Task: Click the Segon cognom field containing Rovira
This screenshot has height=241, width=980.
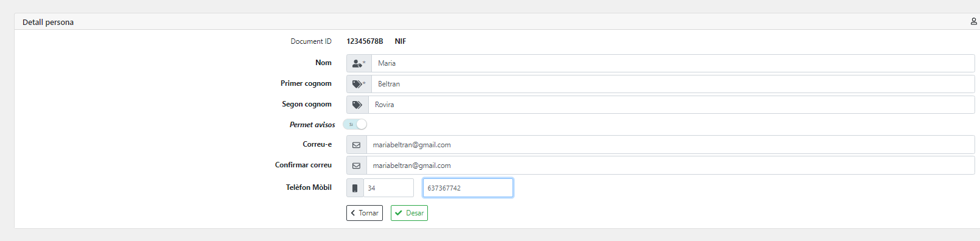Action: (671, 105)
